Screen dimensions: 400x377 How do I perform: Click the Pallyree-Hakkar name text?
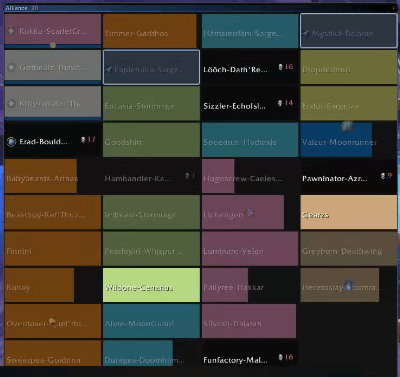click(x=233, y=287)
